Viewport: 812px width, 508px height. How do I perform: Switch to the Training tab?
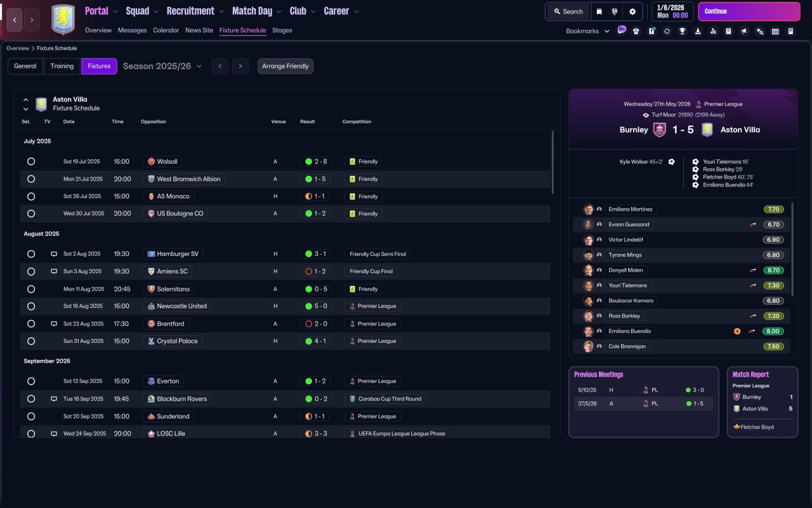pos(62,66)
